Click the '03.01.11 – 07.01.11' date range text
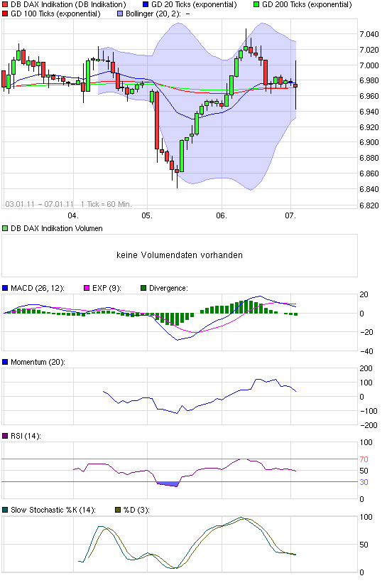Image resolution: width=387 pixels, height=588 pixels. (39, 204)
